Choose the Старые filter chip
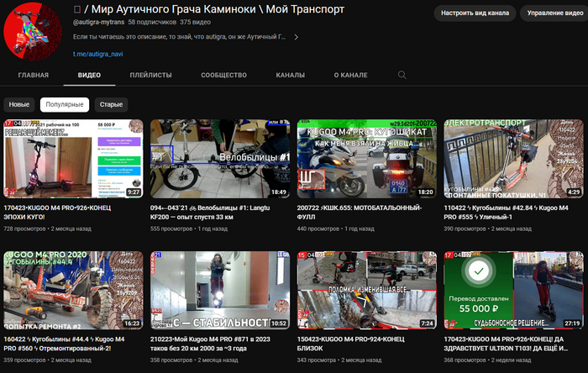The width and height of the screenshot is (588, 373). pyautogui.click(x=111, y=105)
